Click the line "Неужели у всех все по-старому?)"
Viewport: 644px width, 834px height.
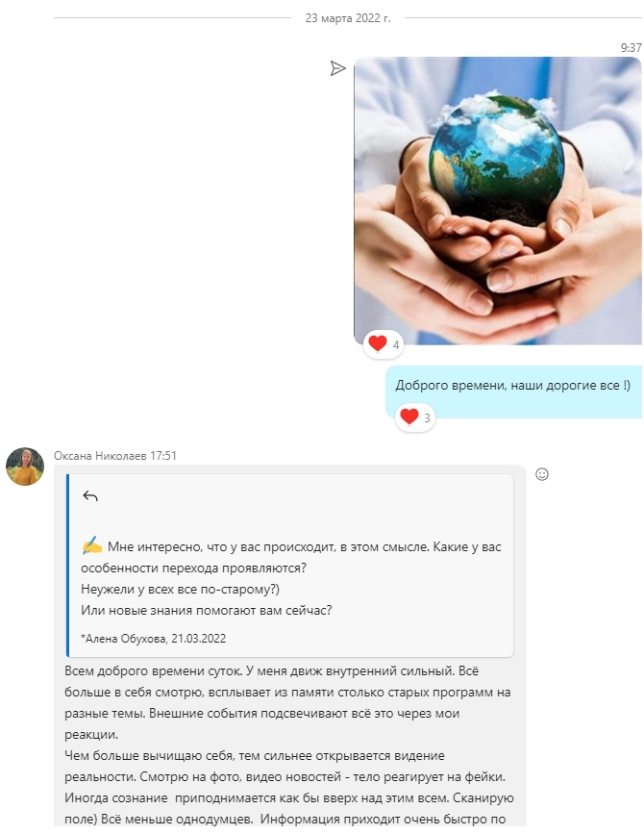tap(180, 590)
